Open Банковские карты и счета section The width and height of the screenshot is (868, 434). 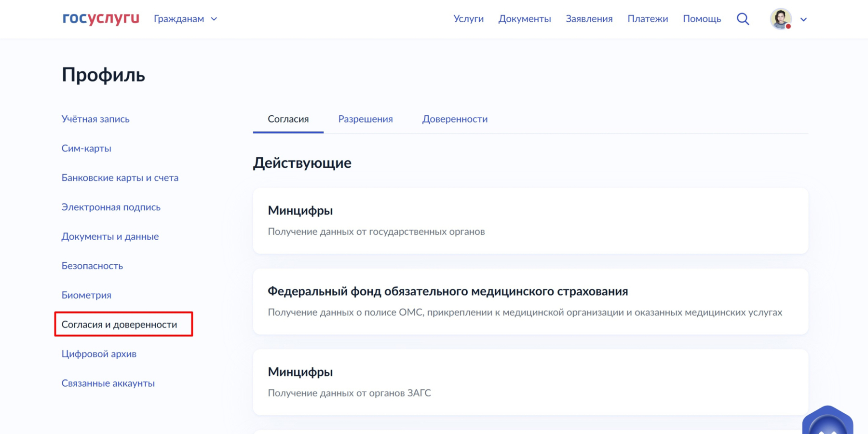point(120,178)
